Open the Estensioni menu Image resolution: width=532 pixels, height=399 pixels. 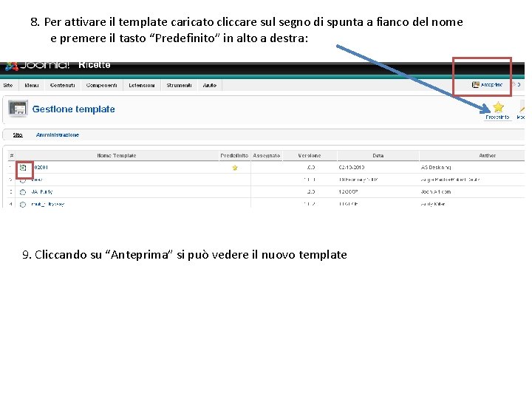click(142, 85)
